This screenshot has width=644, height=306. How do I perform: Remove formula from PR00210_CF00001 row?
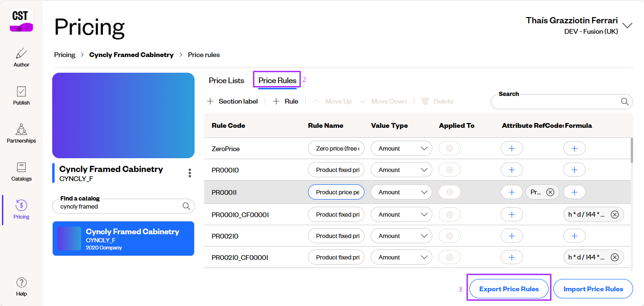(x=615, y=258)
